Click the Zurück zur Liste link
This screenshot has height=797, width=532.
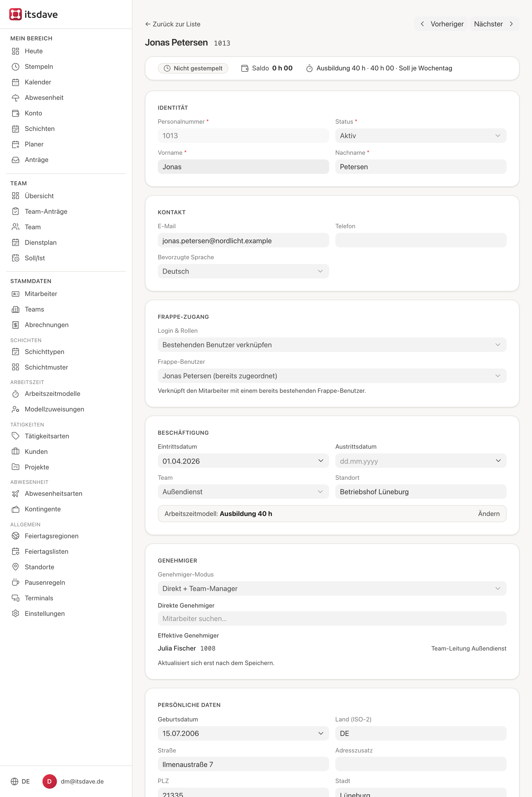point(173,24)
